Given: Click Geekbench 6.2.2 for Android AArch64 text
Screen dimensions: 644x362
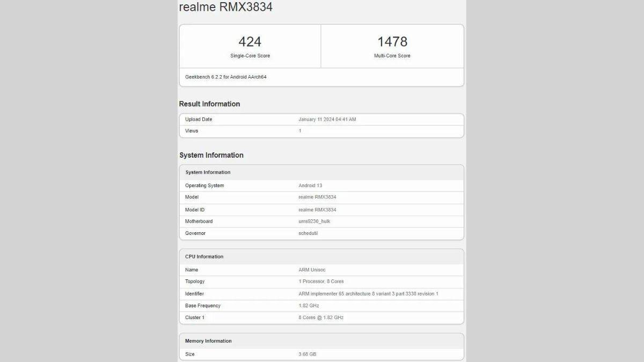Looking at the screenshot, I should [x=226, y=77].
